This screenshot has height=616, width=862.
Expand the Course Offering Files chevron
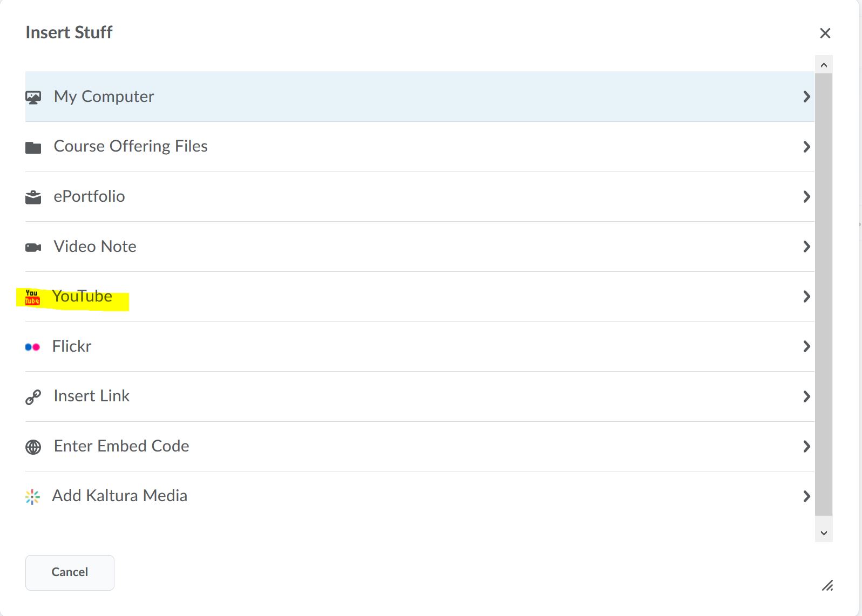(x=806, y=147)
